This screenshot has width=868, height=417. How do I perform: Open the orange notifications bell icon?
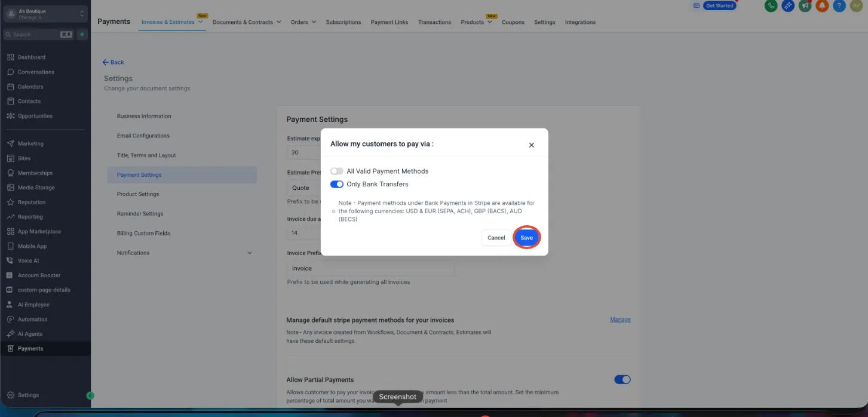point(823,5)
